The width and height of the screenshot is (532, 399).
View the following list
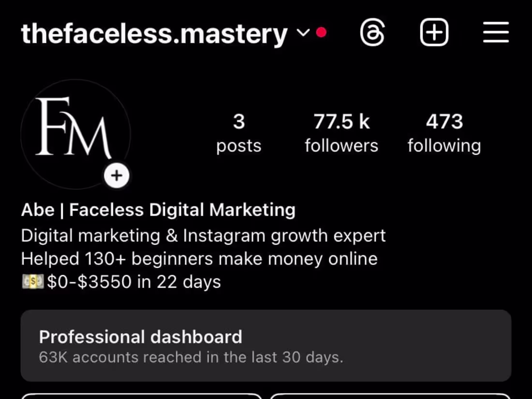(x=444, y=133)
